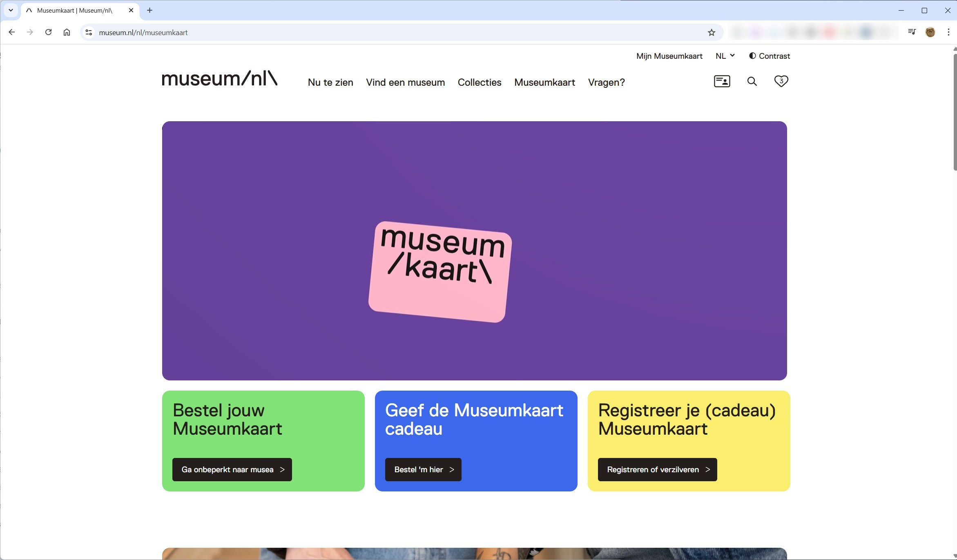Go back to previous page
The image size is (957, 560).
point(11,32)
